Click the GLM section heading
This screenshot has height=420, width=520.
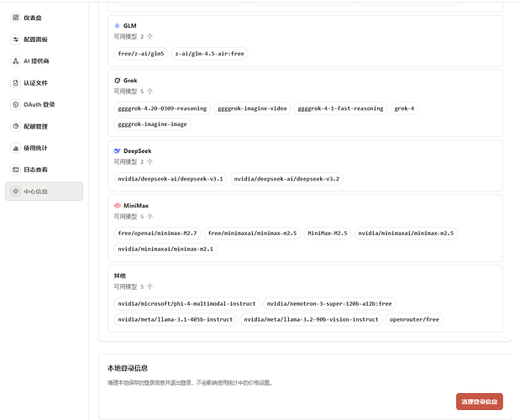(129, 25)
